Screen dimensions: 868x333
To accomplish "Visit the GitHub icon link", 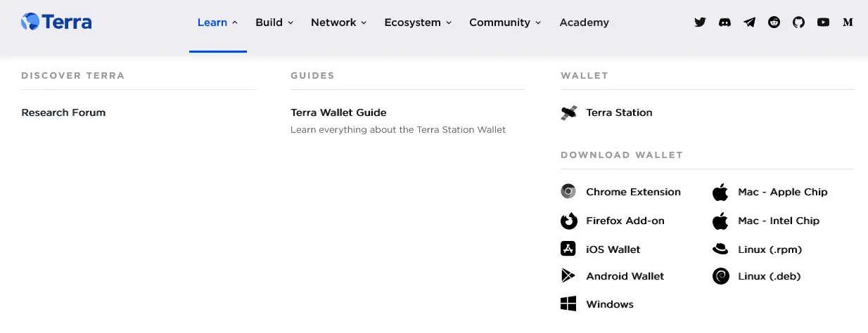I will coord(798,22).
